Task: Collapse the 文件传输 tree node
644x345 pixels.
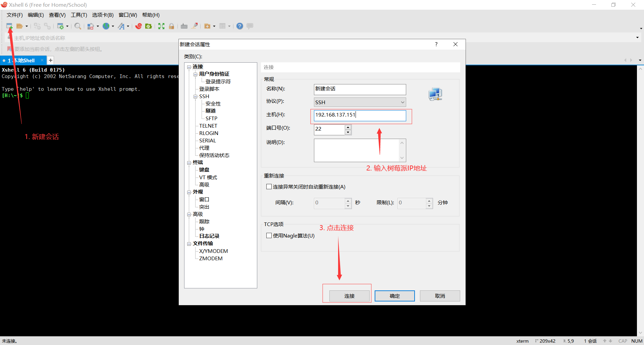Action: [x=189, y=244]
